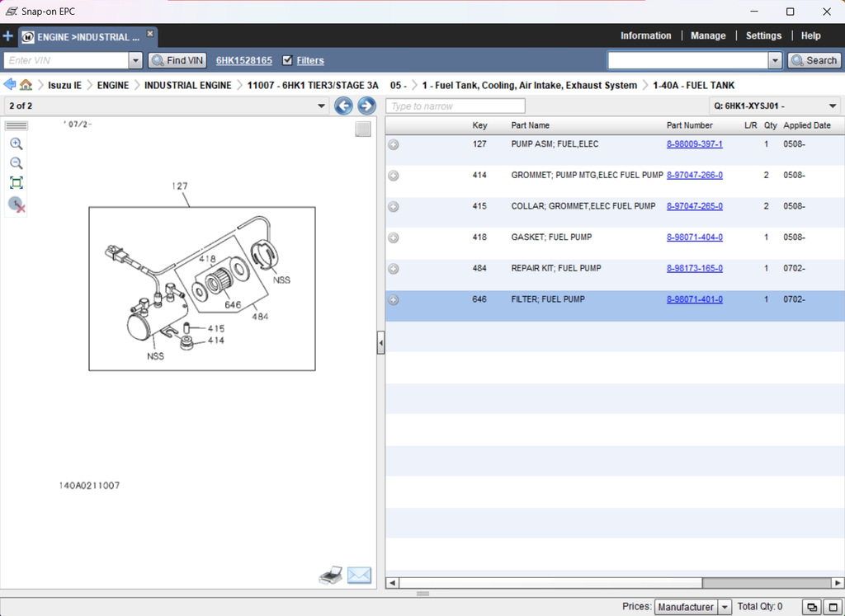The width and height of the screenshot is (845, 616).
Task: Click Isuzu IE in the breadcrumb
Action: pos(64,85)
